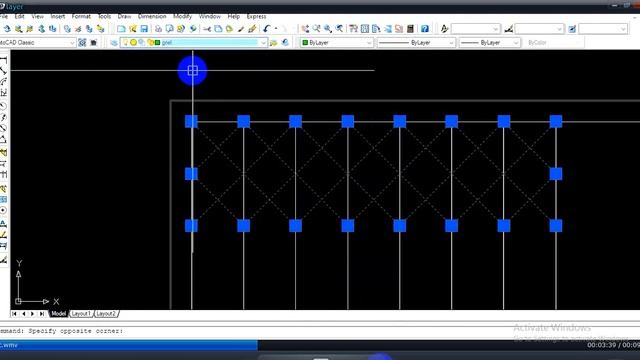Open the Format menu

pyautogui.click(x=81, y=16)
